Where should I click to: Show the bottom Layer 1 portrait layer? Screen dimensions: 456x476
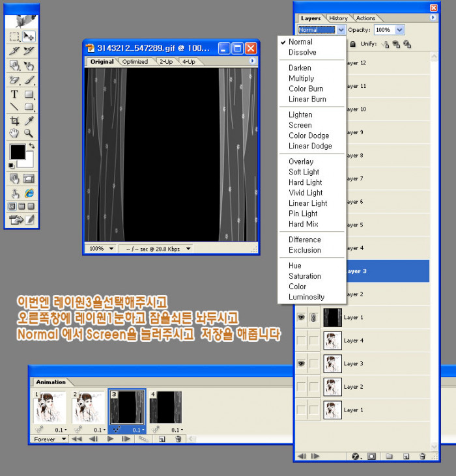[x=301, y=410]
